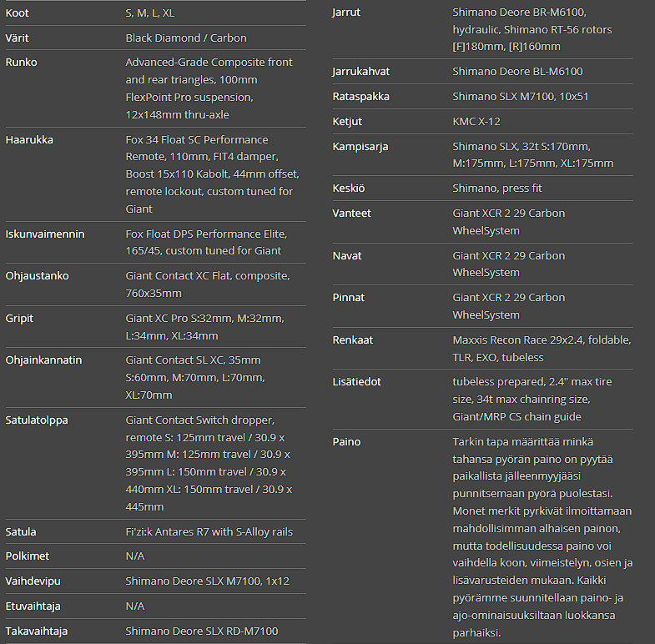Select the Shimano Deore BL-M6100 text
The width and height of the screenshot is (655, 644).
[x=517, y=72]
